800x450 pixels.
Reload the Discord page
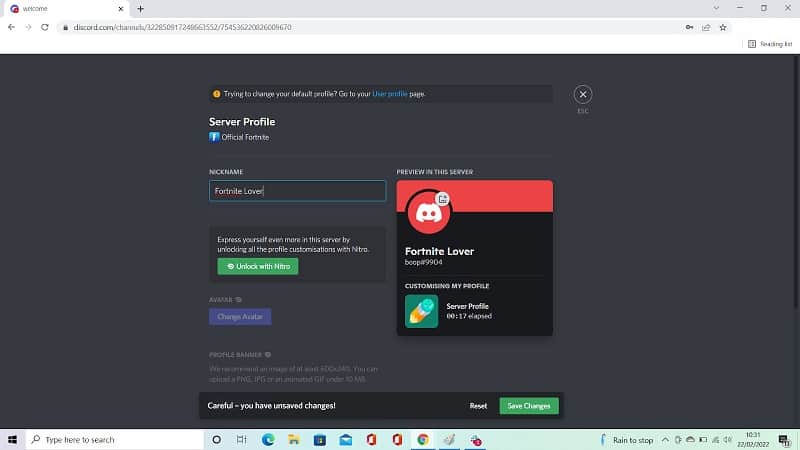click(x=45, y=27)
